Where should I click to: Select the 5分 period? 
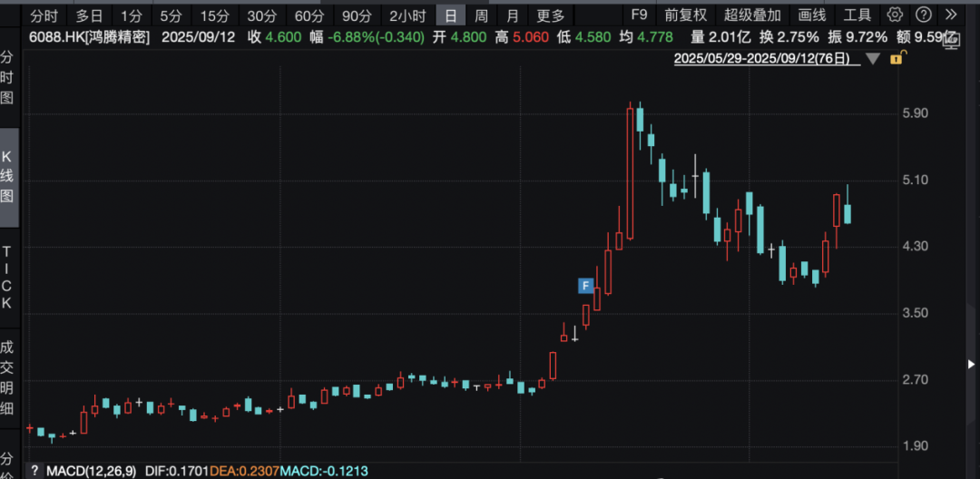[170, 15]
